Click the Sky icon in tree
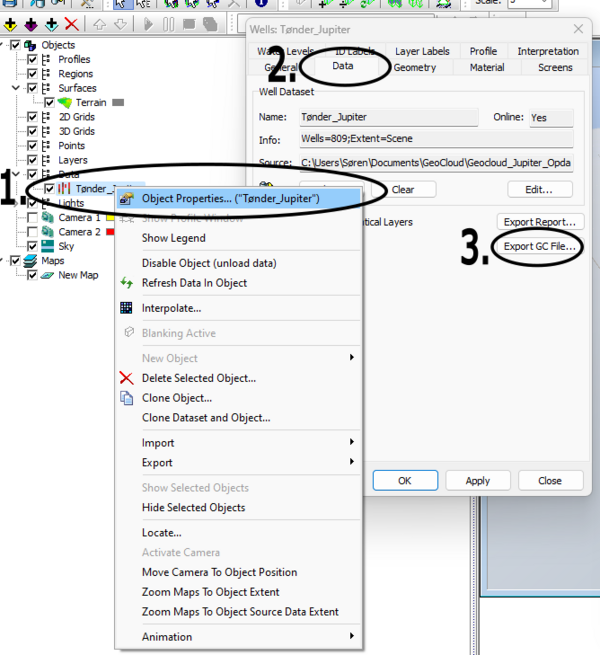 click(48, 246)
